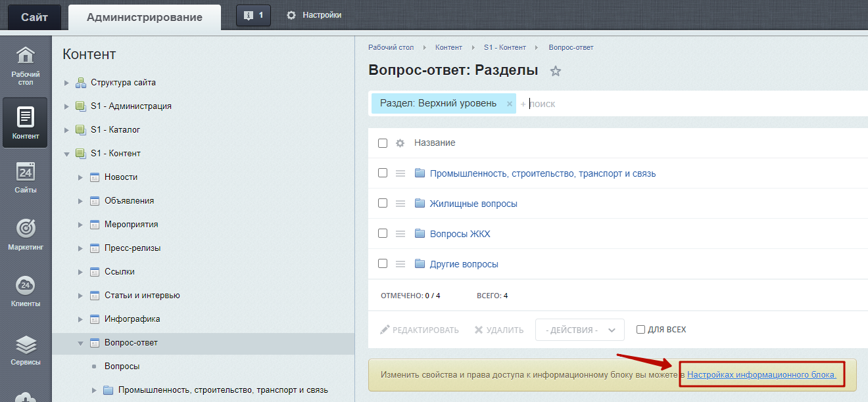Remove the Раздел: Верхний уровень filter
Image resolution: width=868 pixels, height=402 pixels.
[509, 104]
